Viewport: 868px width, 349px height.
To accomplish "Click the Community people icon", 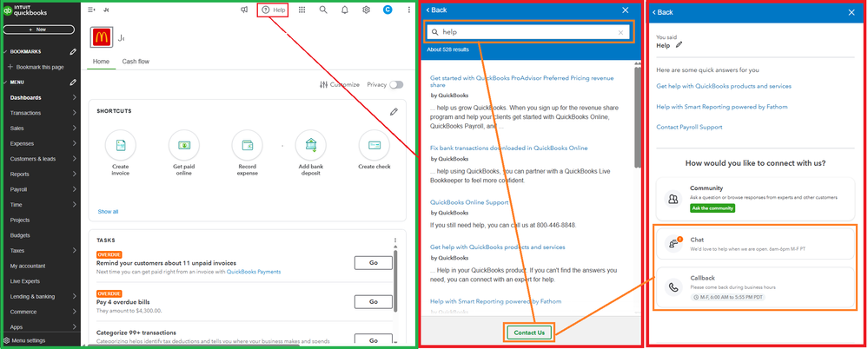I will click(x=673, y=199).
